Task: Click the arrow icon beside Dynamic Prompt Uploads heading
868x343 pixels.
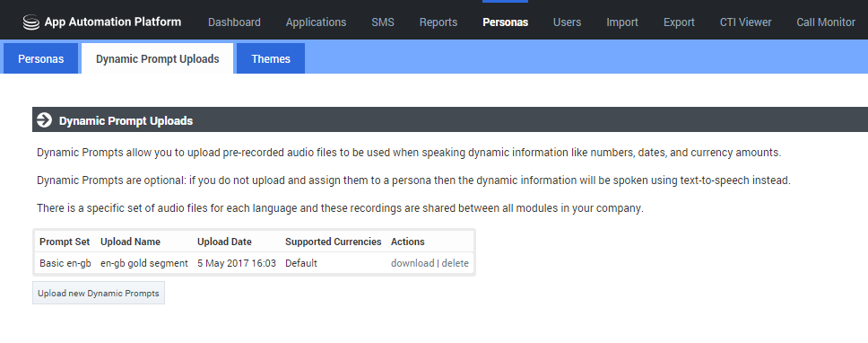Action: pyautogui.click(x=44, y=119)
